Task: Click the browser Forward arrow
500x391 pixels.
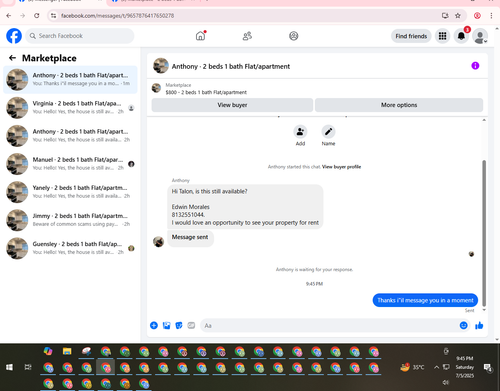Action: point(22,16)
